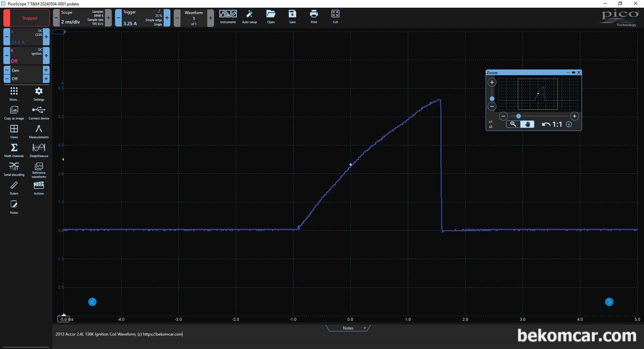Open Serial decoding
The width and height of the screenshot is (644, 349).
tap(14, 169)
